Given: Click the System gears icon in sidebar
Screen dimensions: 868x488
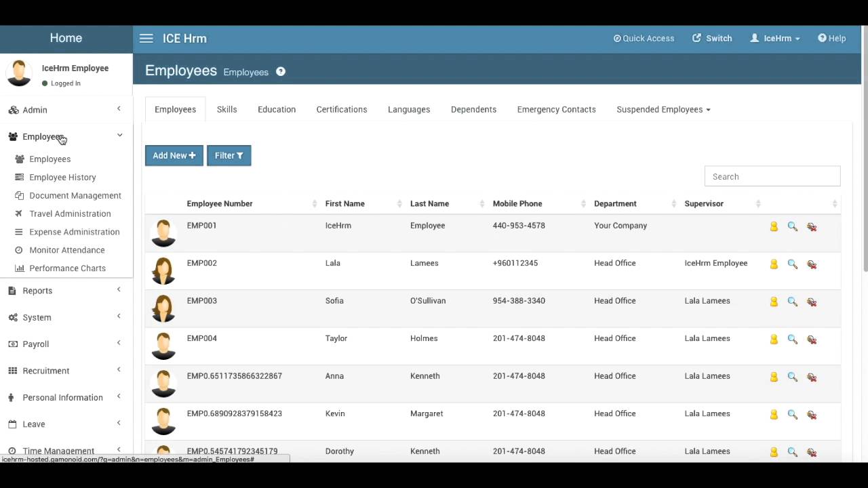Looking at the screenshot, I should [13, 317].
